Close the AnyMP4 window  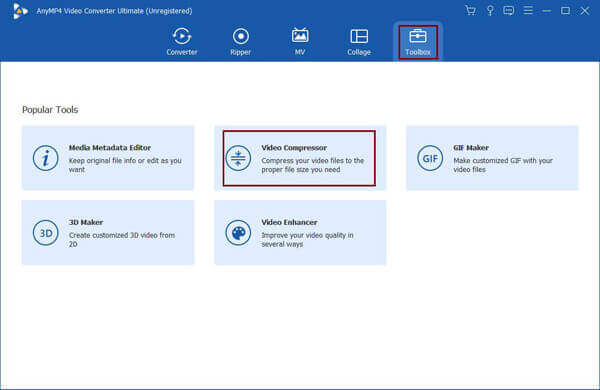coord(585,11)
